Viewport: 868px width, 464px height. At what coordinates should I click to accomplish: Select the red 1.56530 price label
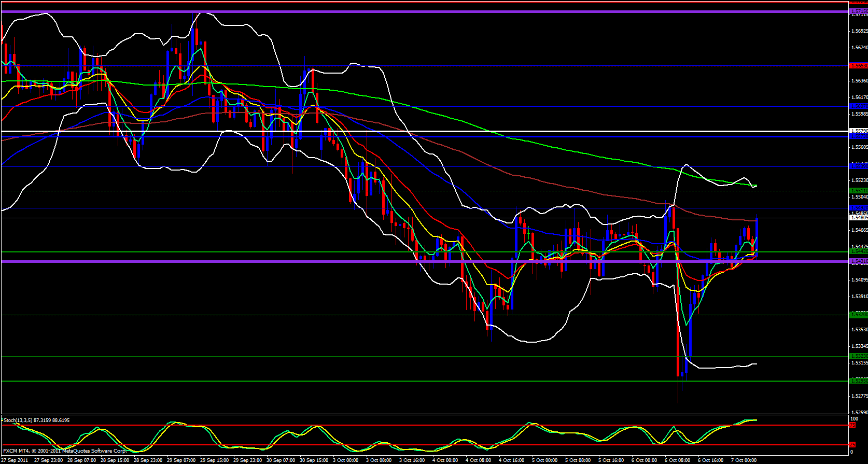[858, 66]
